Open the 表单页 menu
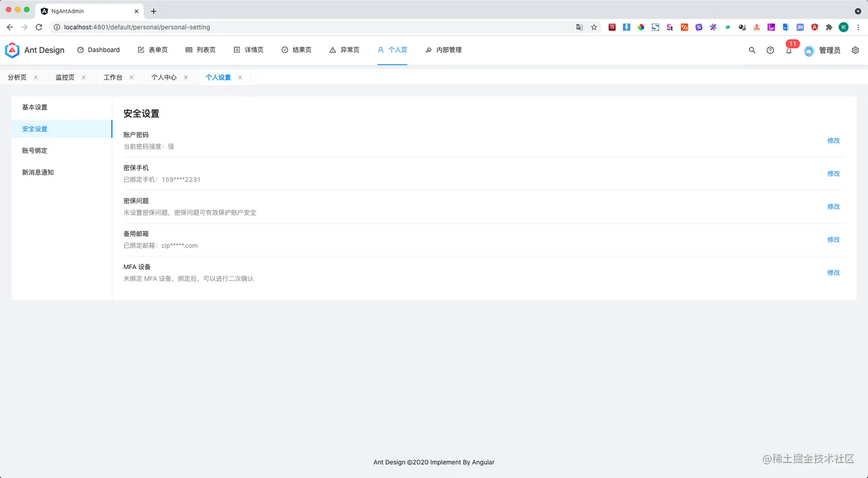 153,50
